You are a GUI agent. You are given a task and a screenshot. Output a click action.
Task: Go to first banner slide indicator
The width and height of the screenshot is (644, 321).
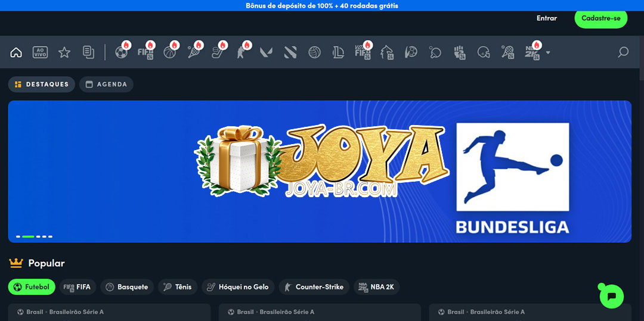point(18,236)
